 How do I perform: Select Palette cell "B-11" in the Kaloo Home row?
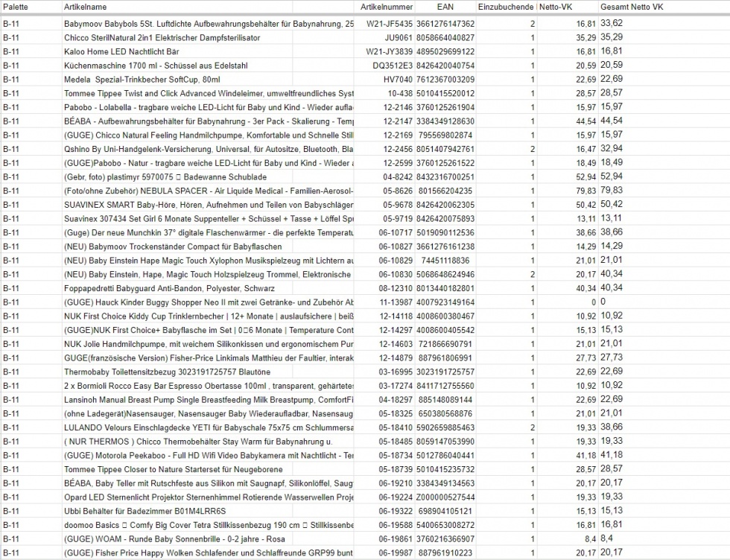tap(11, 51)
